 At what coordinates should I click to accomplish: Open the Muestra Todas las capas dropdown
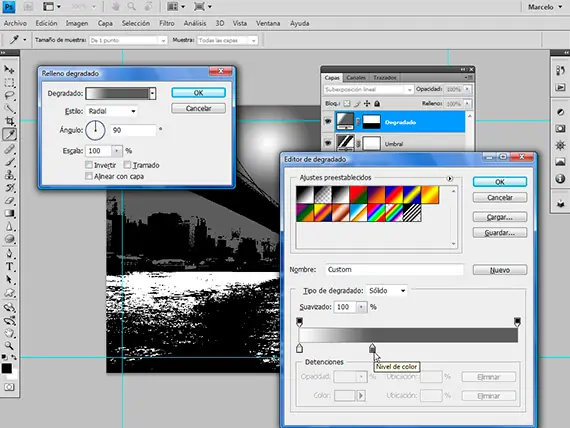[228, 40]
